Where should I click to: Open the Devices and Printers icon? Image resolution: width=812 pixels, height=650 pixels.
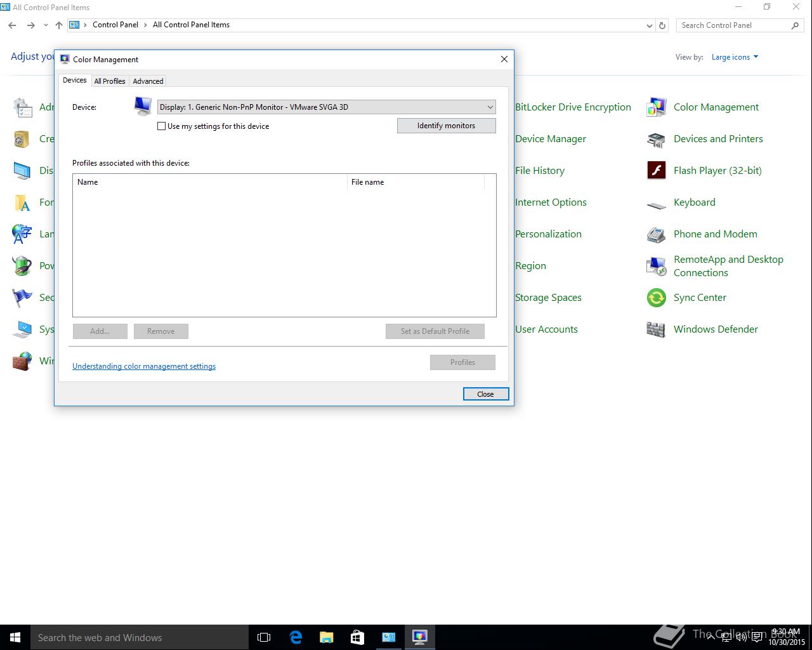[656, 139]
